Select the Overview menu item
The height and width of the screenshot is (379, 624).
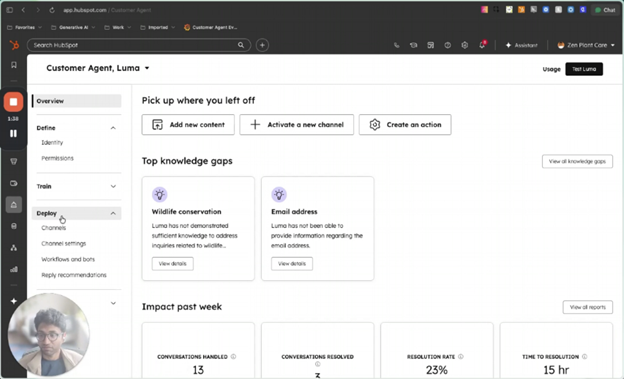tap(77, 101)
